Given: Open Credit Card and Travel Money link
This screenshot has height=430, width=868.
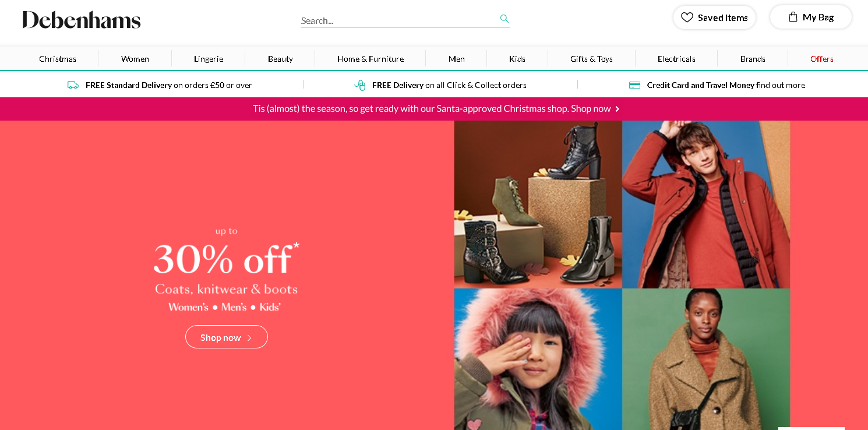Looking at the screenshot, I should point(725,85).
